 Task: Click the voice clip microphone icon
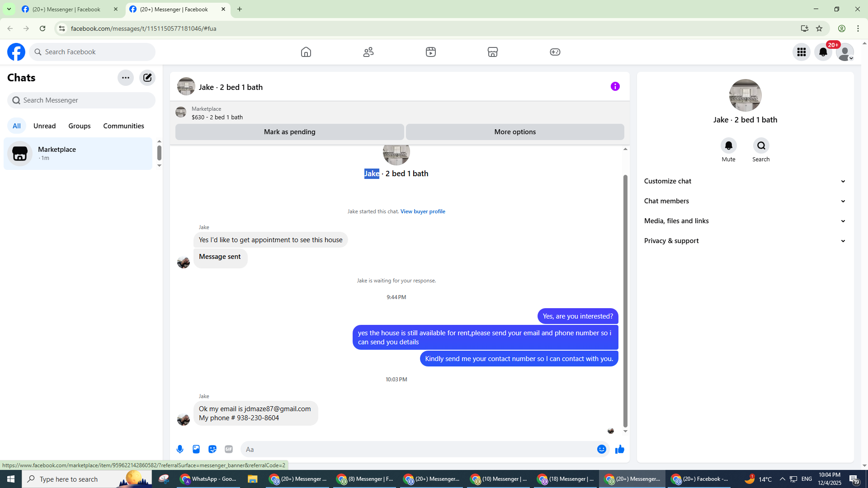pyautogui.click(x=180, y=449)
